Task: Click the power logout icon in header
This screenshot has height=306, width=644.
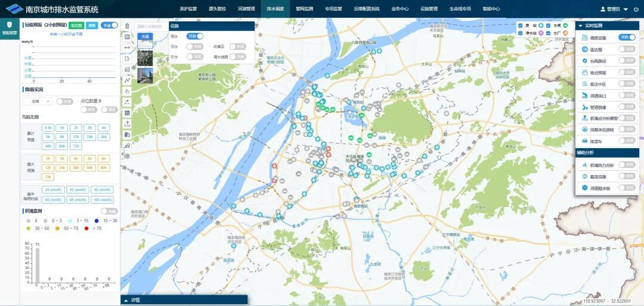Action: tap(636, 9)
